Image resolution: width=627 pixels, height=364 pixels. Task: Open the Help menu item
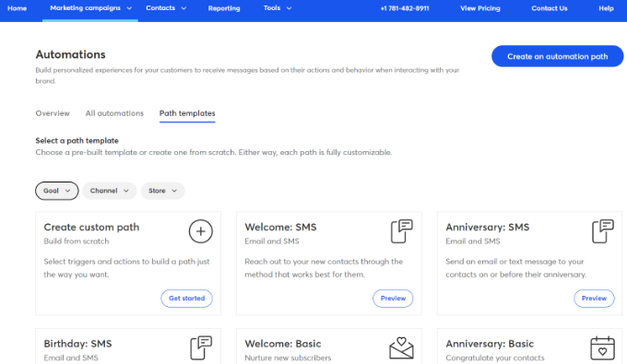(606, 8)
